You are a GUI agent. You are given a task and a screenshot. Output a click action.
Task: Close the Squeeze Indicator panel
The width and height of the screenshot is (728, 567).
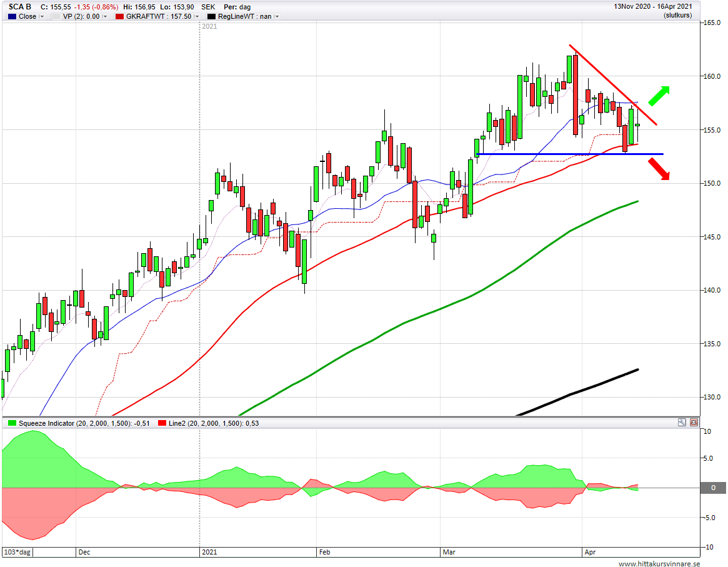694,422
